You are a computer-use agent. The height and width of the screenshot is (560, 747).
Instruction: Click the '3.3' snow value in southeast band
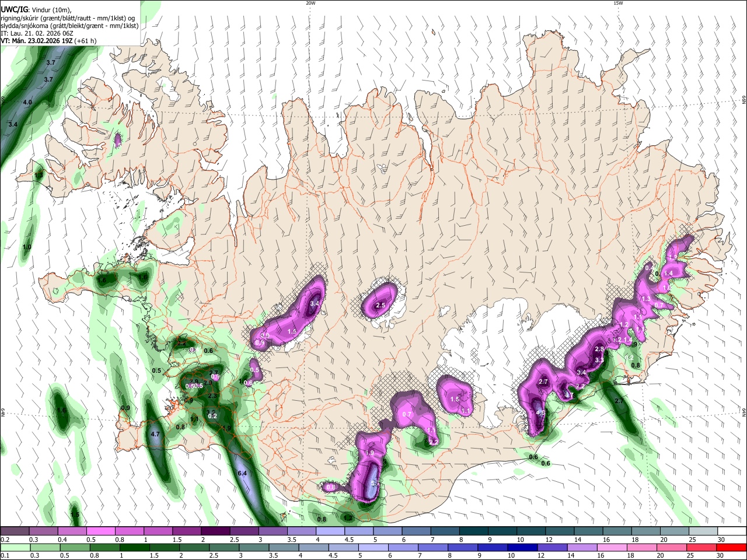(x=599, y=360)
